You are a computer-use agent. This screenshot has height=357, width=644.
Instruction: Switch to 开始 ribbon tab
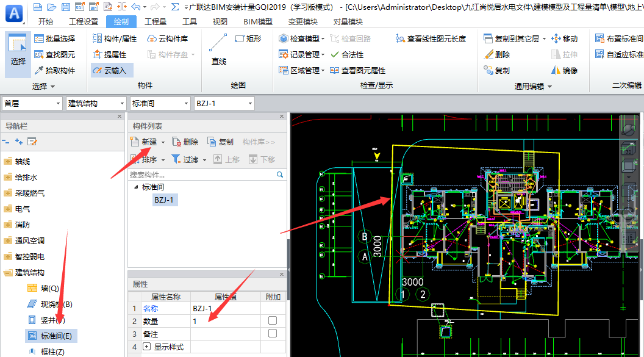[x=46, y=22]
